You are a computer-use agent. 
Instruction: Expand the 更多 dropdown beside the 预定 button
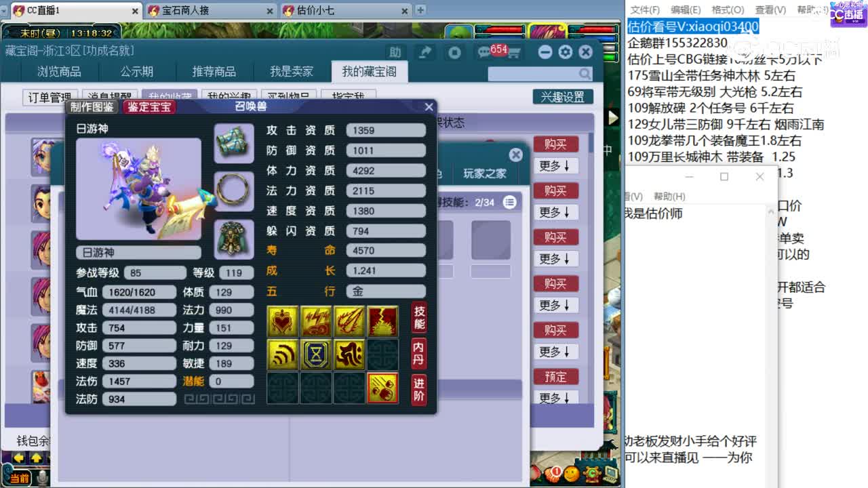click(556, 399)
